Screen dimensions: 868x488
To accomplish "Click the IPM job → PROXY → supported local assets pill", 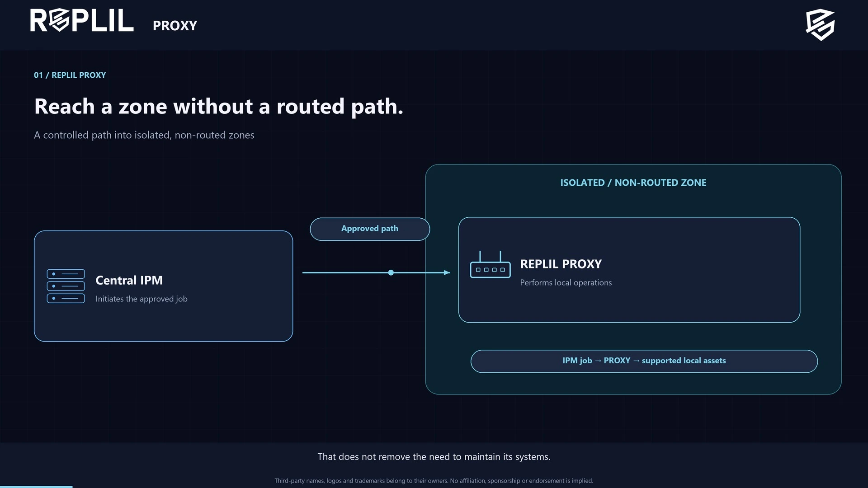I will click(644, 361).
